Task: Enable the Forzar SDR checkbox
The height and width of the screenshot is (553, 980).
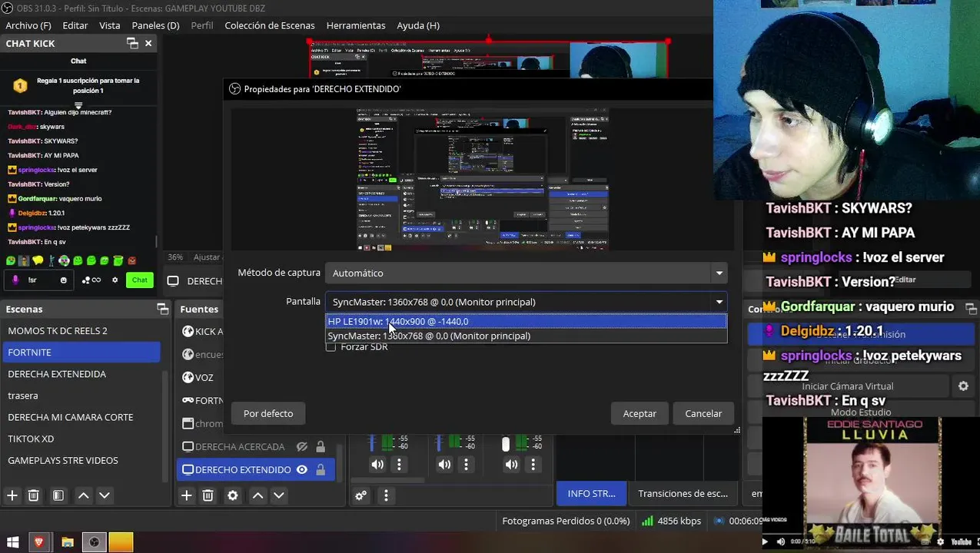Action: coord(331,347)
